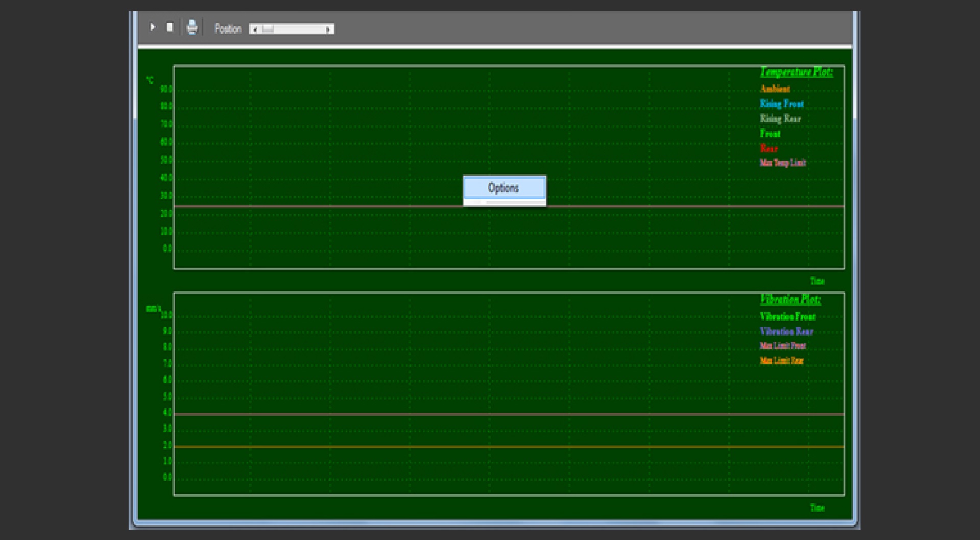
Task: Click the green Front temperature legend entry
Action: pyautogui.click(x=770, y=133)
